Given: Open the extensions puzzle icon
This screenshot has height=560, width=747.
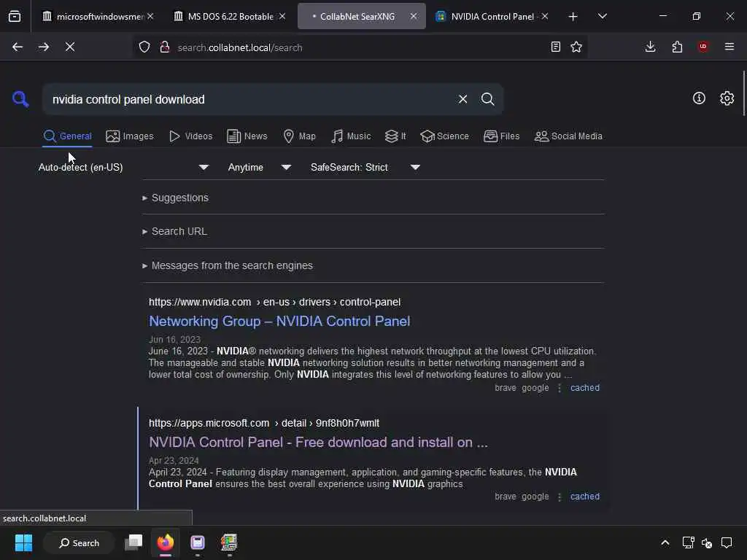Looking at the screenshot, I should [x=677, y=47].
